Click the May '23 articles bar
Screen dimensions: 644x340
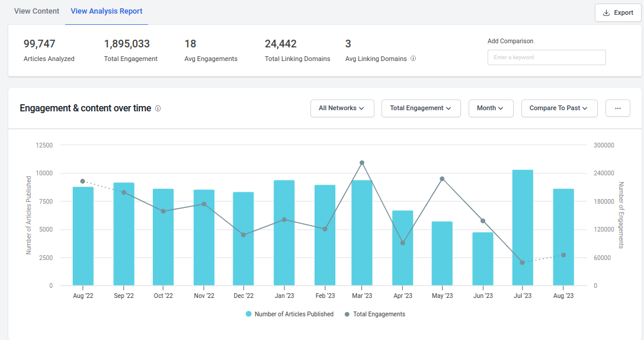(442, 254)
